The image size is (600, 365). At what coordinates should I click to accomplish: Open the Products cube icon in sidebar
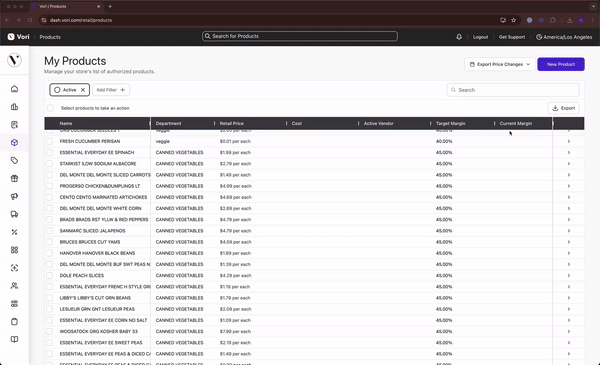[x=14, y=143]
